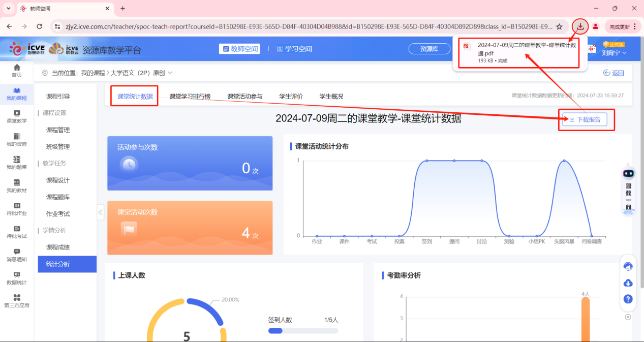The width and height of the screenshot is (644, 342).
Task: Open the floating help question-mark icon
Action: pos(628,299)
